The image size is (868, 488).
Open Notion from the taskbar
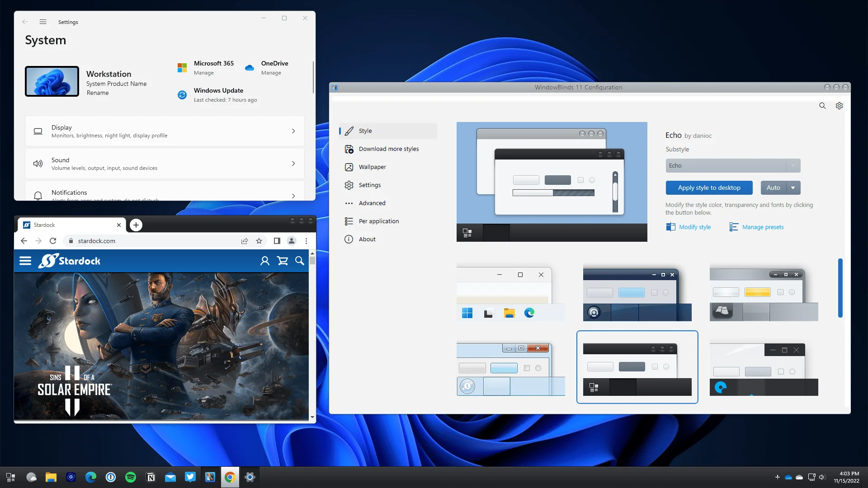[150, 477]
